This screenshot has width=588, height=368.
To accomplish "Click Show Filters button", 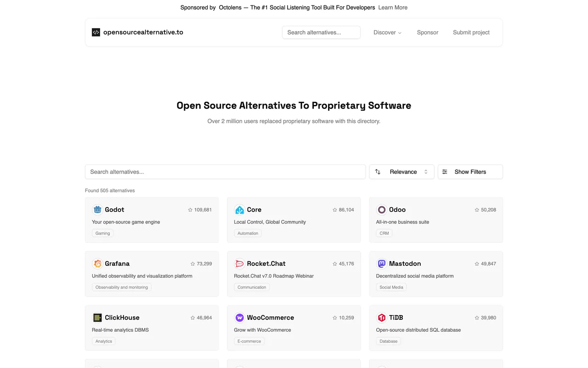I will point(470,172).
